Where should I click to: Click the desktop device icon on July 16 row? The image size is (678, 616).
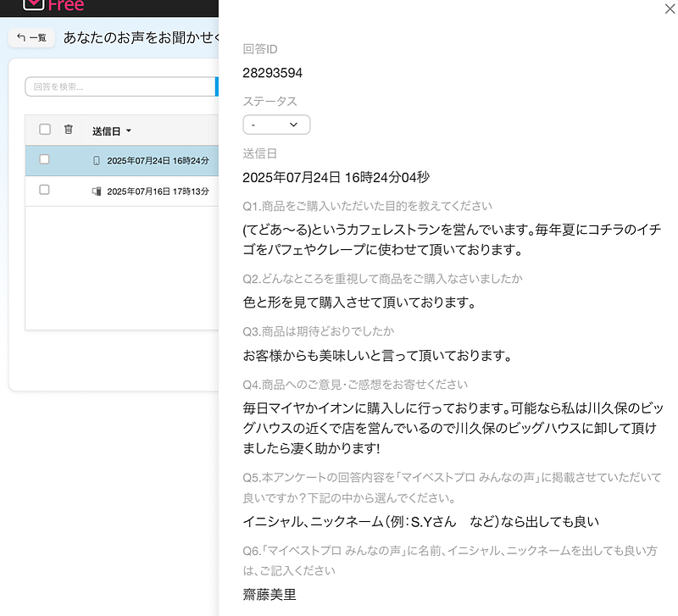click(x=96, y=191)
